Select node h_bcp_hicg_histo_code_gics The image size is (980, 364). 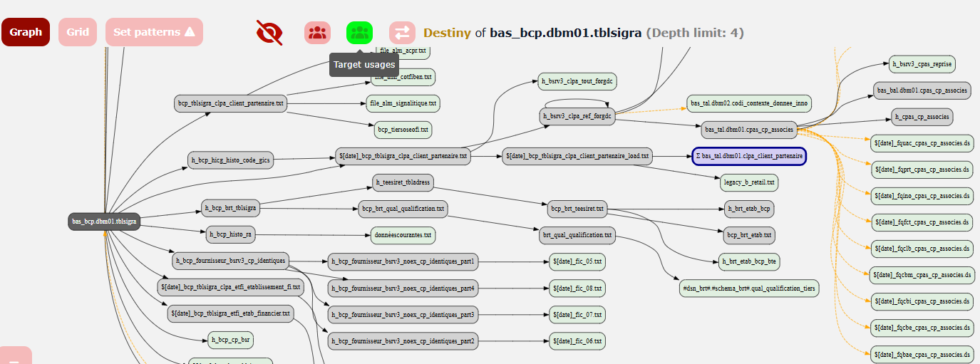(x=230, y=160)
